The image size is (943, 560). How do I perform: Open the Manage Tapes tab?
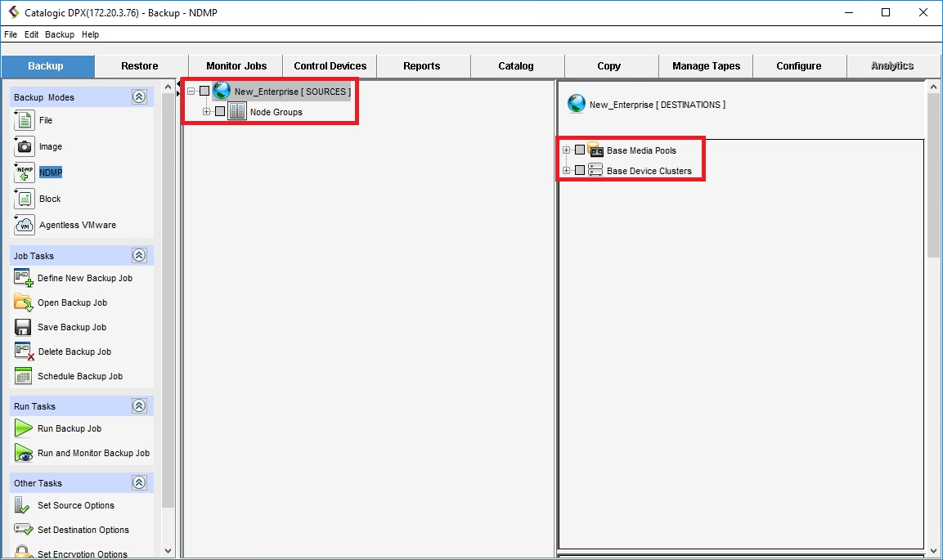(706, 66)
